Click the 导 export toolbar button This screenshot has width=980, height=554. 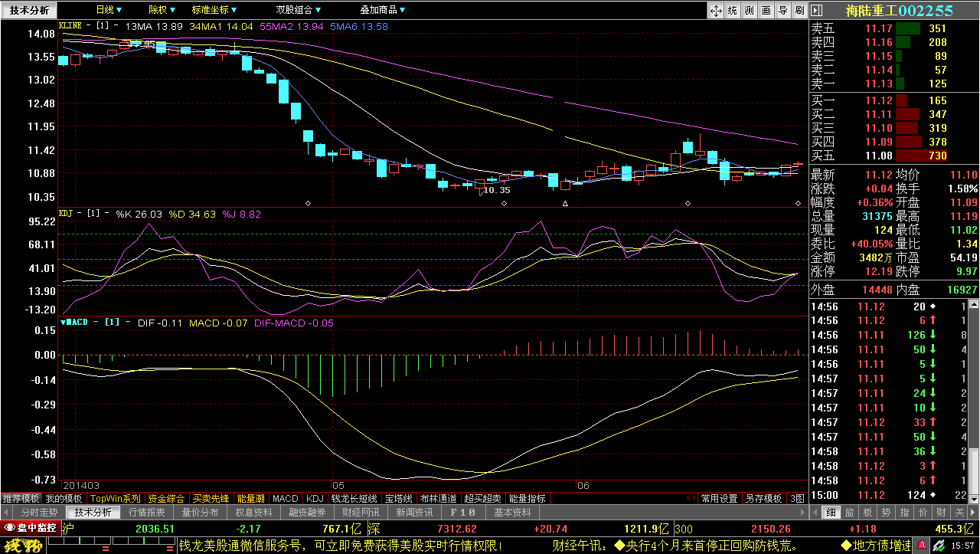[x=782, y=10]
